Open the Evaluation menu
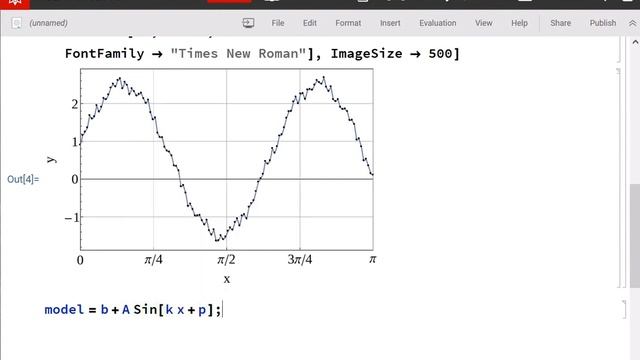This screenshot has height=360, width=640. click(x=438, y=23)
